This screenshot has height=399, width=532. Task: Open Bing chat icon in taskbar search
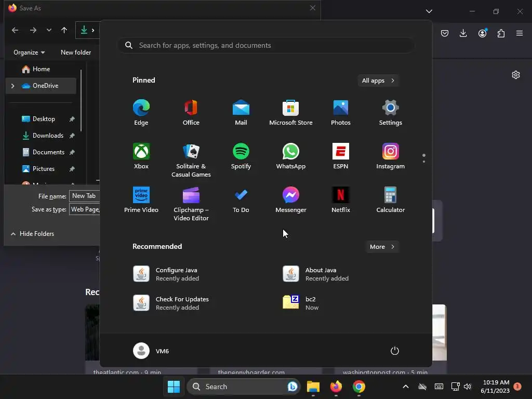coord(292,387)
